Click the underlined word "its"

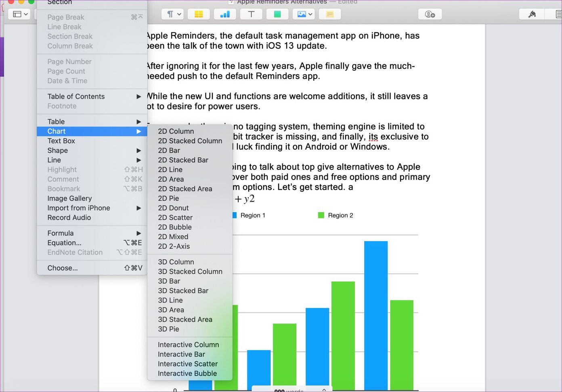coord(373,137)
